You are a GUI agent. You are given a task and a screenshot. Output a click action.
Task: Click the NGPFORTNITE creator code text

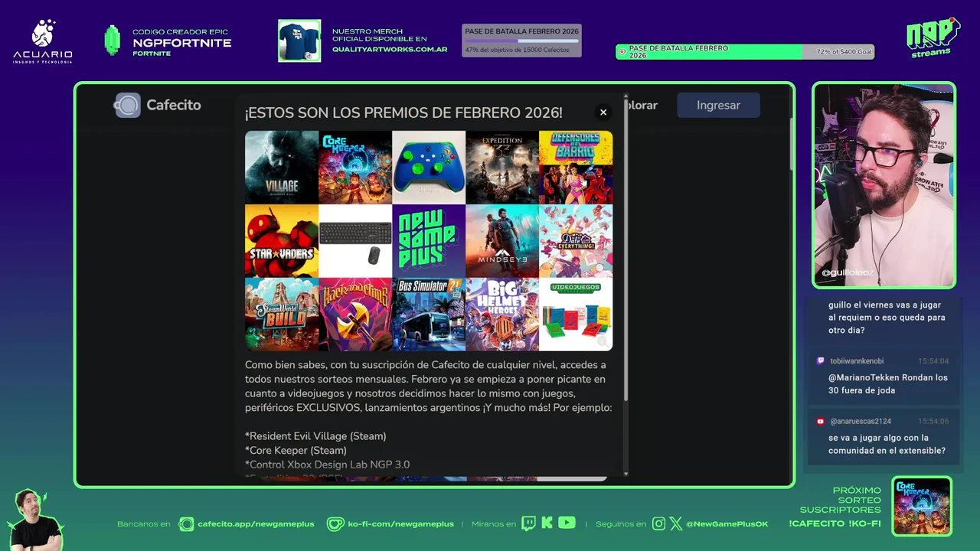click(182, 43)
